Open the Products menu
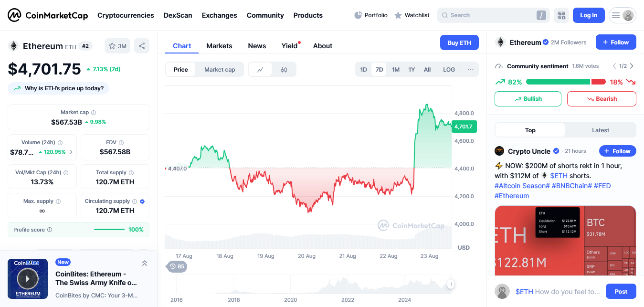 click(308, 15)
